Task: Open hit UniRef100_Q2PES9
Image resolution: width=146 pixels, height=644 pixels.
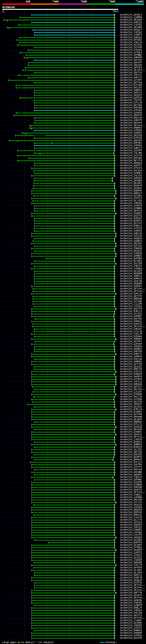Action: pos(131,98)
